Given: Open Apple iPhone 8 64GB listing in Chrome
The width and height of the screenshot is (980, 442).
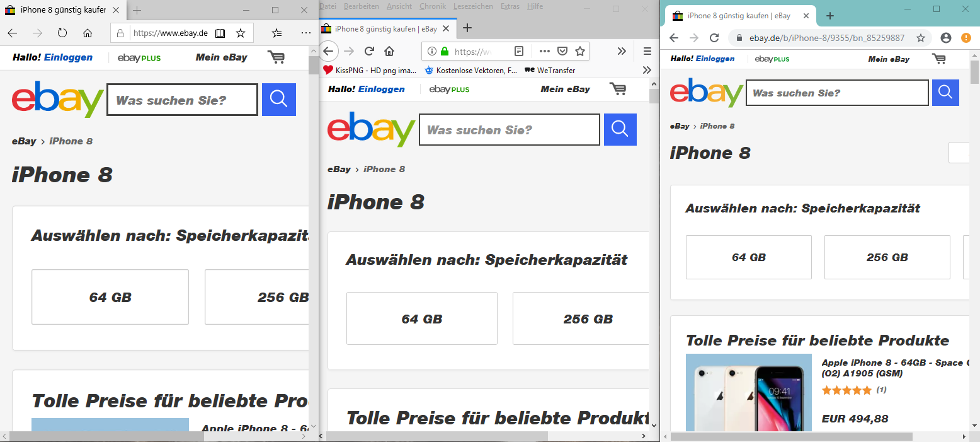Looking at the screenshot, I should pos(896,368).
